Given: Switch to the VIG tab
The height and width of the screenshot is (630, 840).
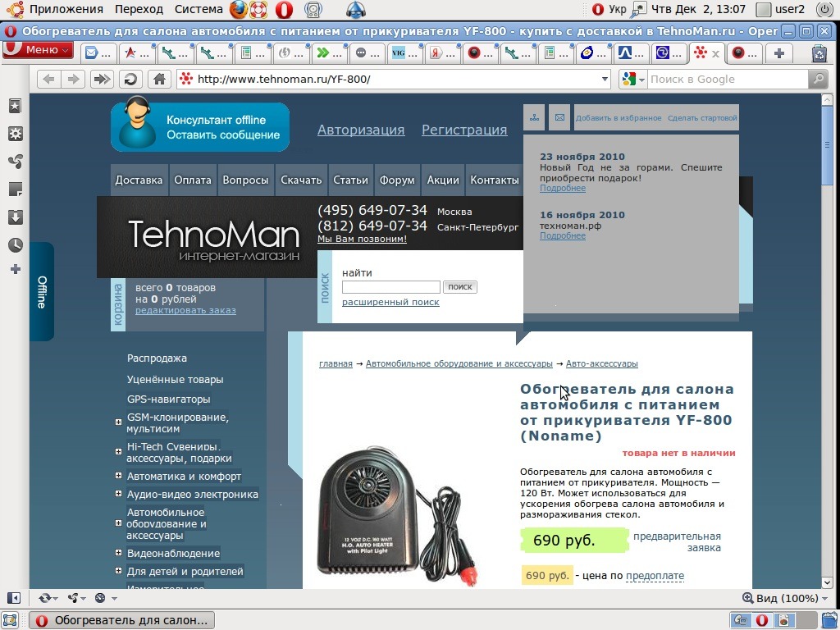Looking at the screenshot, I should click(405, 53).
